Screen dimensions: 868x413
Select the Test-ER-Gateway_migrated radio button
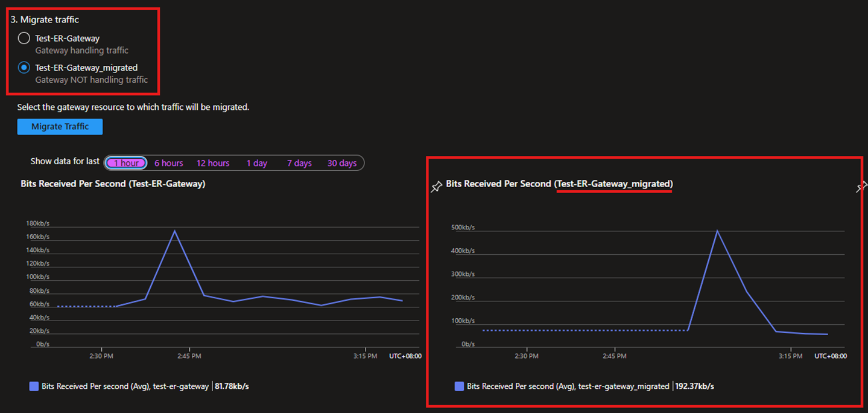(24, 68)
